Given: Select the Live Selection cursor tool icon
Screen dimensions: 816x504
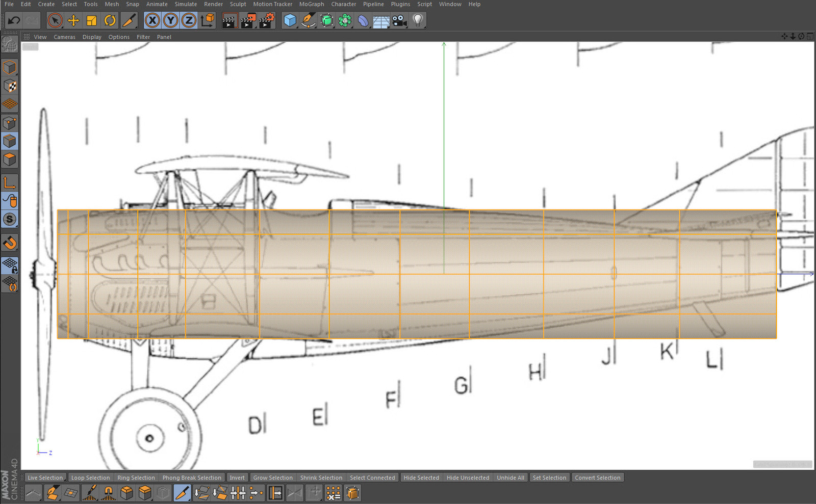Looking at the screenshot, I should pos(55,20).
